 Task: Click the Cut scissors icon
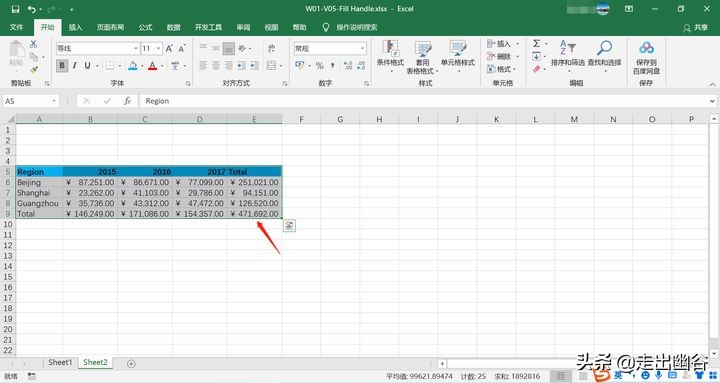[x=34, y=45]
